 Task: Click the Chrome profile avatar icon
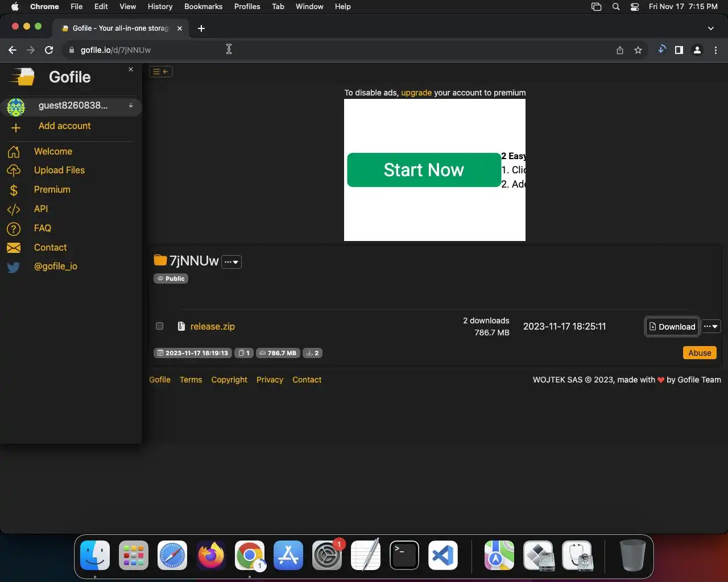pyautogui.click(x=697, y=50)
